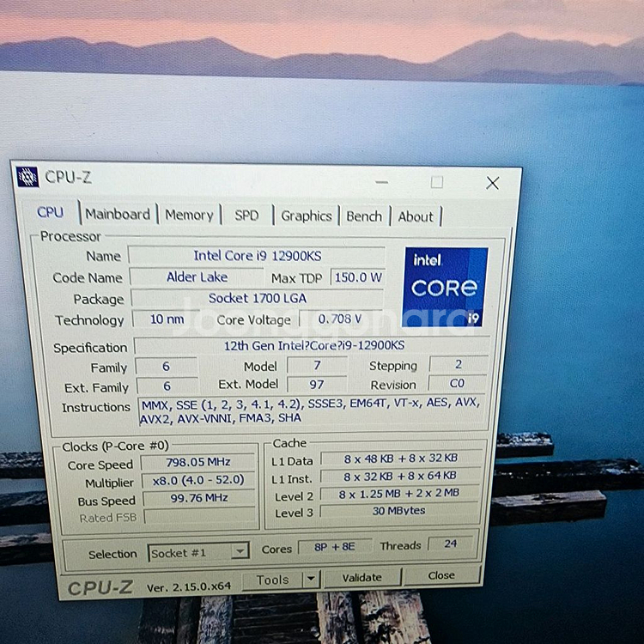This screenshot has width=644, height=644.
Task: Switch to the Mainboard tab
Action: 118,214
